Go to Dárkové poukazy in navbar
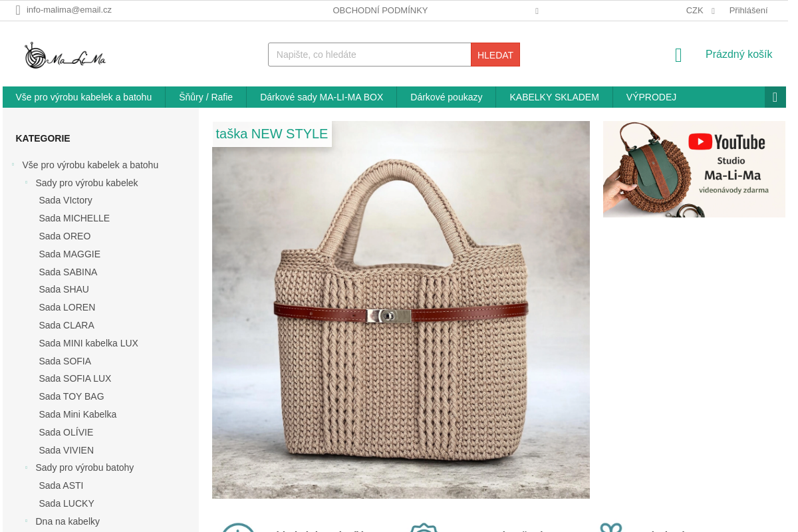This screenshot has height=532, width=798. pos(446,97)
